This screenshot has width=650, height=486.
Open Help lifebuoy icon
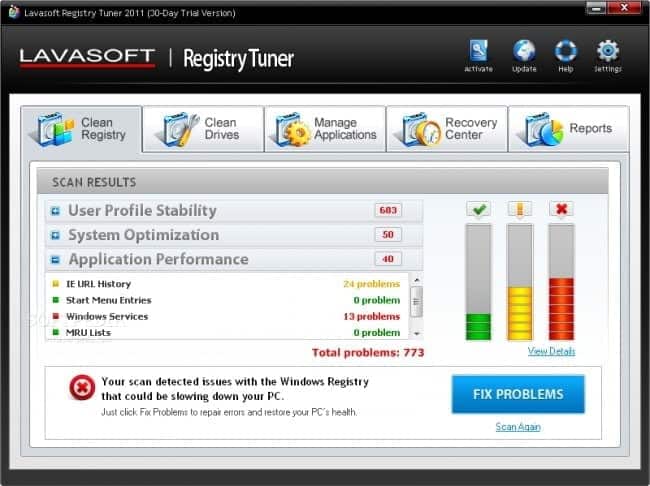pos(565,51)
